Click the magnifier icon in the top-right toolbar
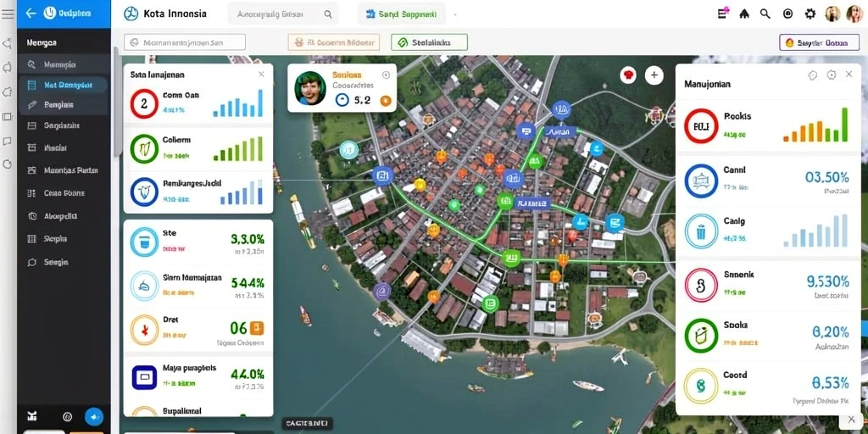The width and height of the screenshot is (868, 434). (765, 14)
